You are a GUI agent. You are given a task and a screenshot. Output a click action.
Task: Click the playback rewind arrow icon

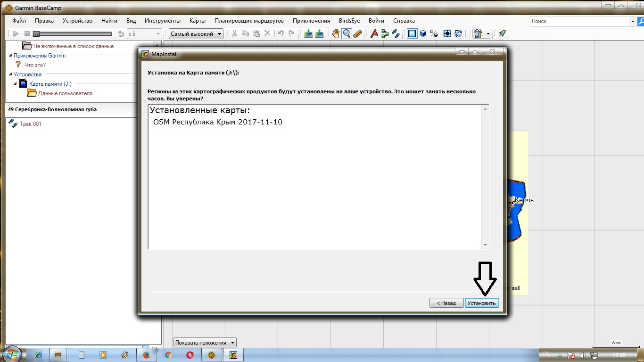[121, 34]
